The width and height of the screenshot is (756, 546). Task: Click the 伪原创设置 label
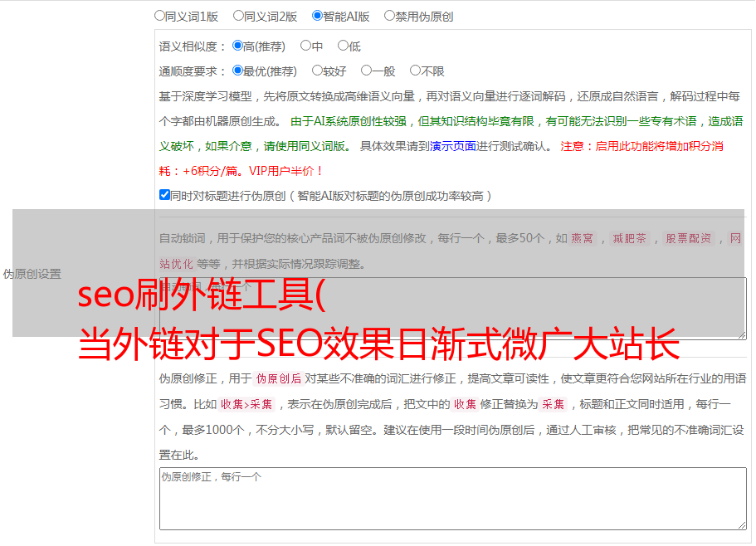coord(32,274)
